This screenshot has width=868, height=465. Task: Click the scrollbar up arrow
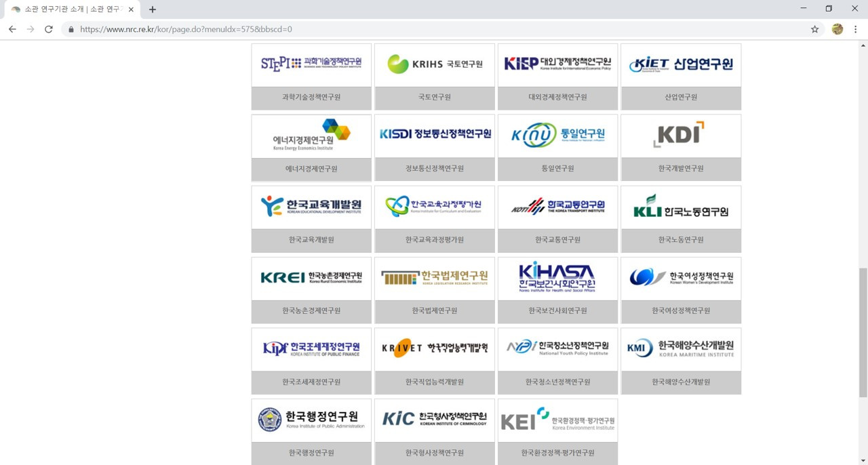[x=863, y=45]
